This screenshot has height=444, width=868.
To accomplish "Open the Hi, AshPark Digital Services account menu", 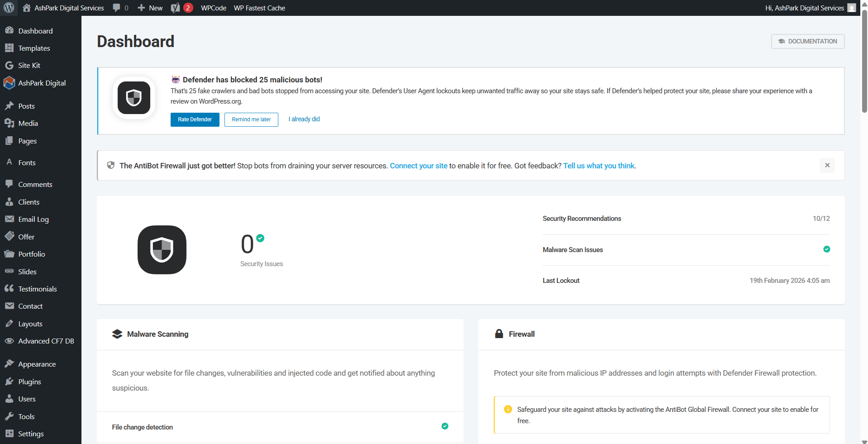I will pos(804,8).
